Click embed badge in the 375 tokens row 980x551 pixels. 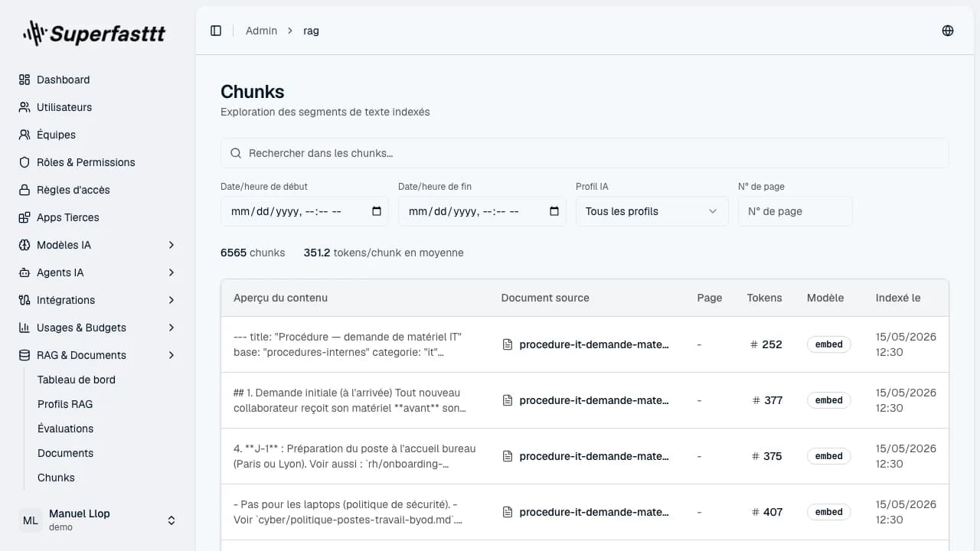point(828,456)
